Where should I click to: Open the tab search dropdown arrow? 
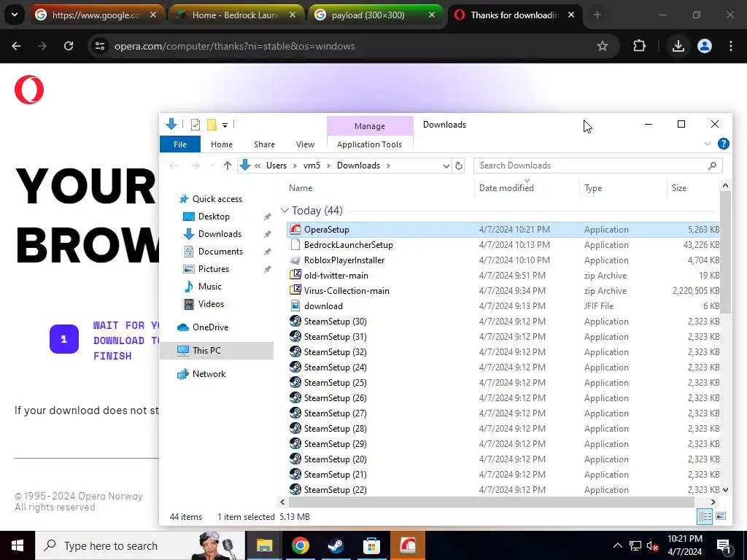(x=15, y=15)
